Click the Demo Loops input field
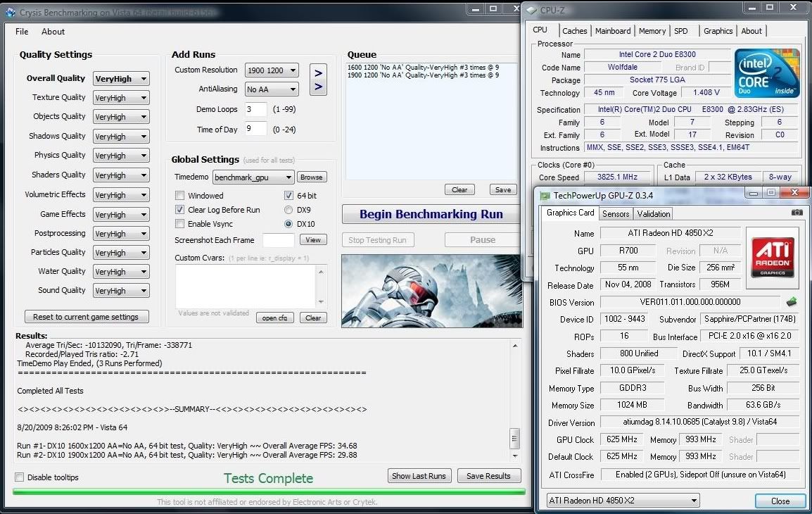The image size is (812, 514). pos(256,109)
